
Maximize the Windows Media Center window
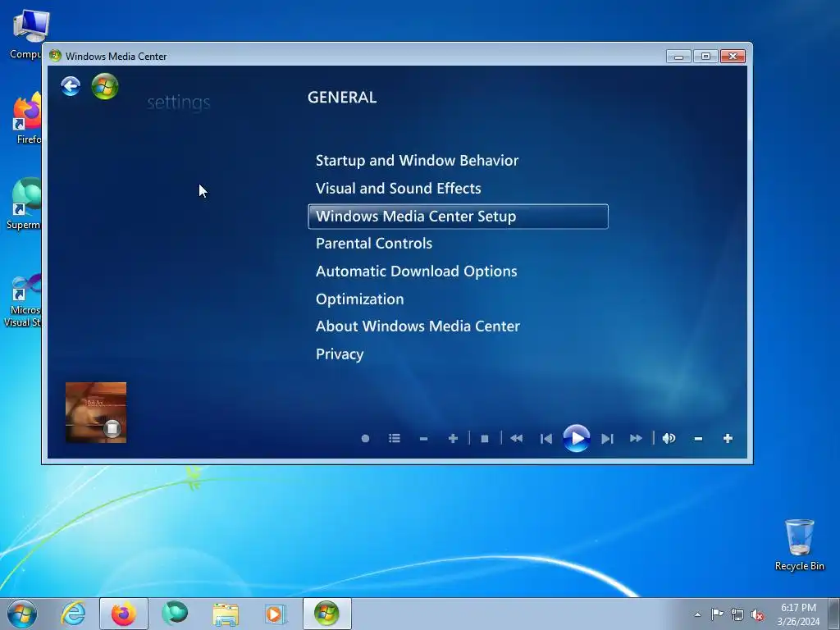705,57
